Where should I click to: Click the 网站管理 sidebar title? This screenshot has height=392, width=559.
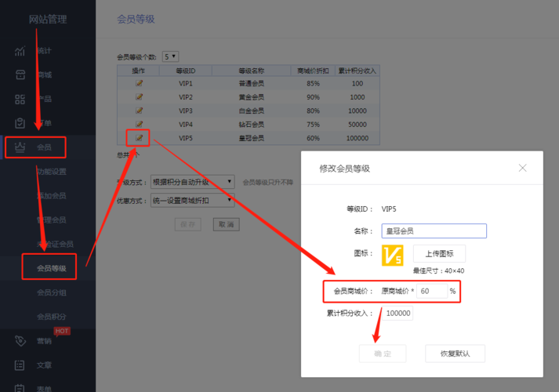(48, 20)
